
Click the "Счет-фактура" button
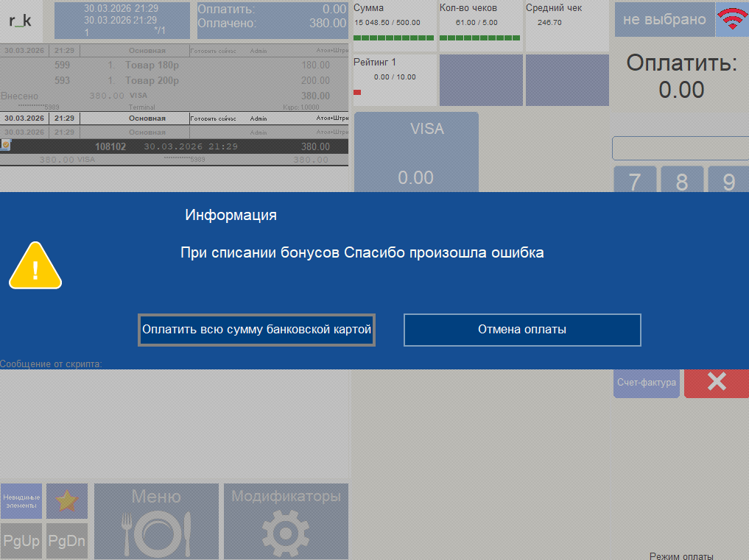tap(647, 383)
